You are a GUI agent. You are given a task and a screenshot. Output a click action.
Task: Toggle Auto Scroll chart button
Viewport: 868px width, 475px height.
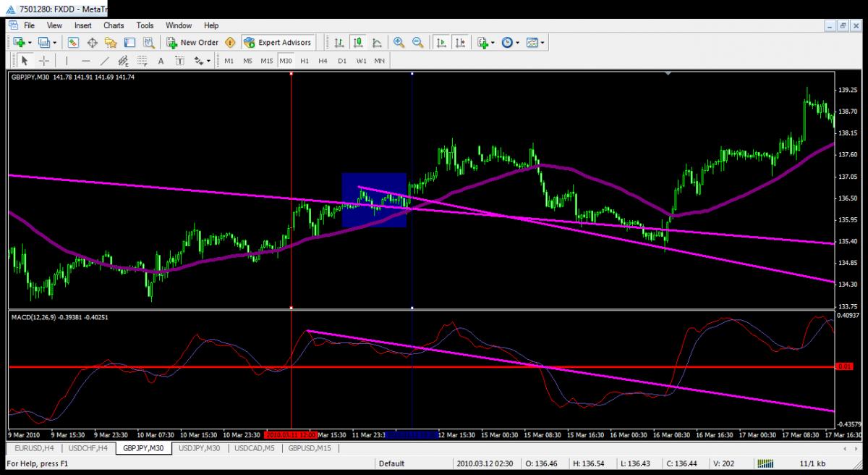coord(441,43)
